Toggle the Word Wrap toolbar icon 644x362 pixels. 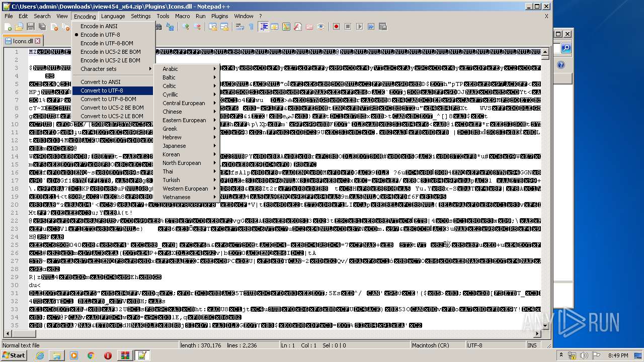click(240, 27)
